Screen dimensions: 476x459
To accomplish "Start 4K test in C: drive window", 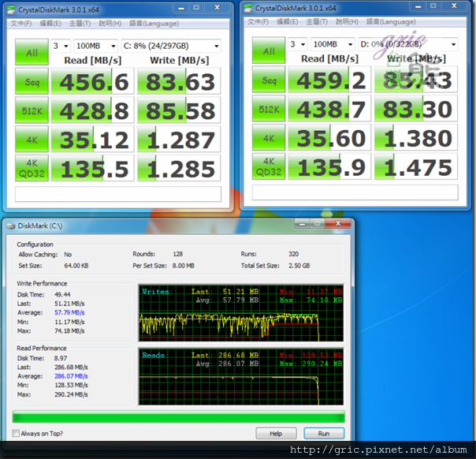I will 32,139.
